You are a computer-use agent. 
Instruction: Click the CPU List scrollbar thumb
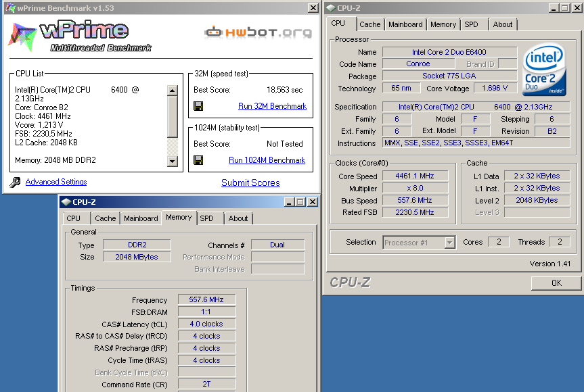point(172,117)
